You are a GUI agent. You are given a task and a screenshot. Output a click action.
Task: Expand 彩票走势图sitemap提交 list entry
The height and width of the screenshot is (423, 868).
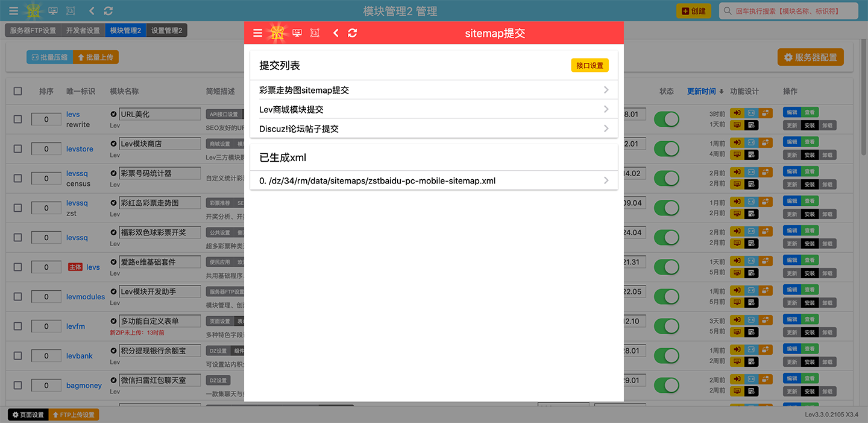tap(433, 90)
